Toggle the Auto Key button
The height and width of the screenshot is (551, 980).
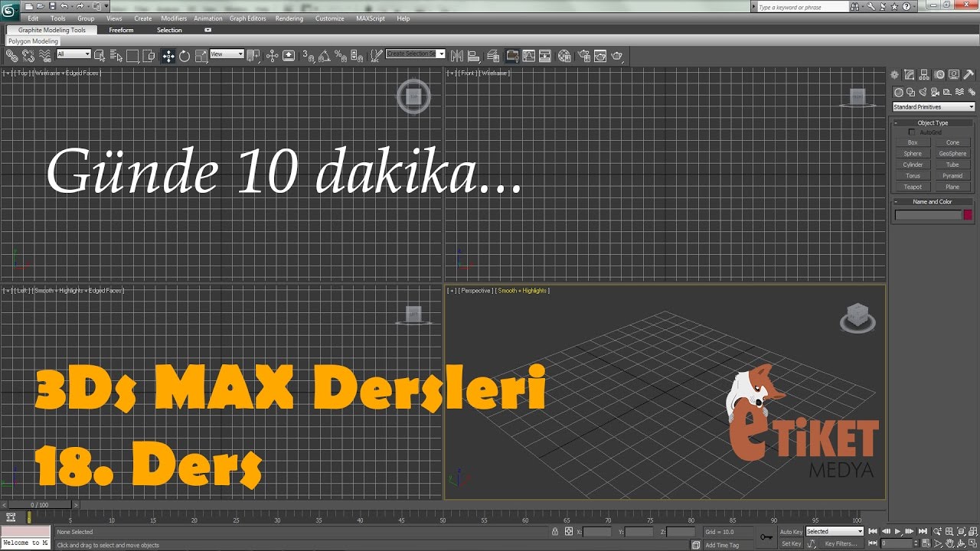point(792,531)
